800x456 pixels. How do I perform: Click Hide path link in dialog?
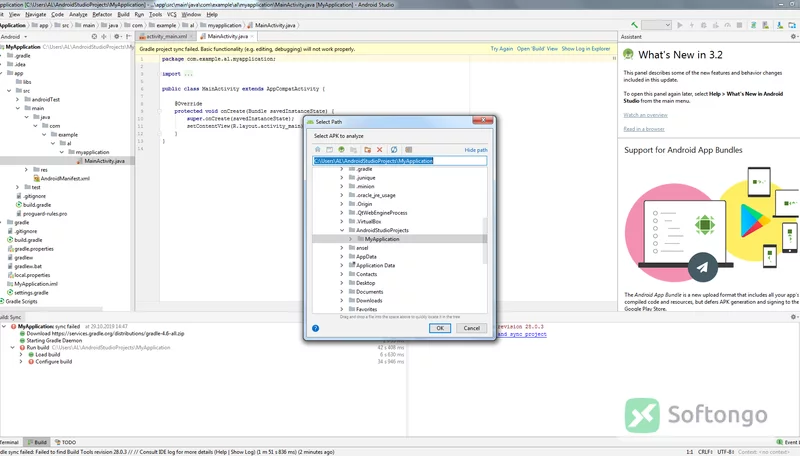click(x=476, y=150)
